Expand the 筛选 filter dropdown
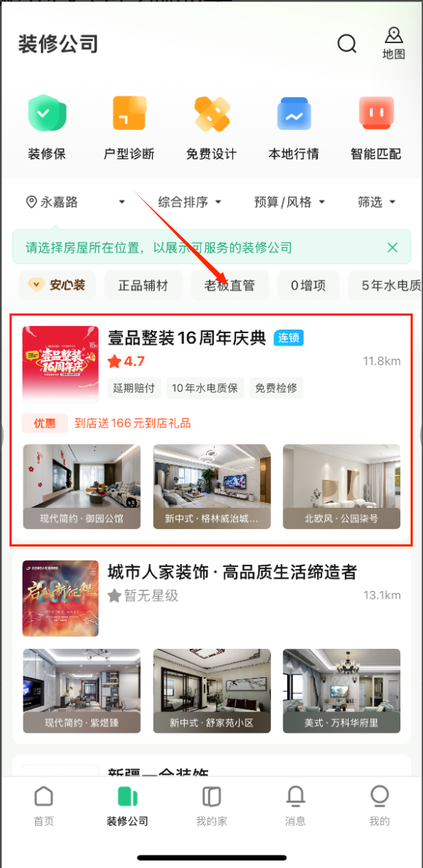 pos(376,202)
